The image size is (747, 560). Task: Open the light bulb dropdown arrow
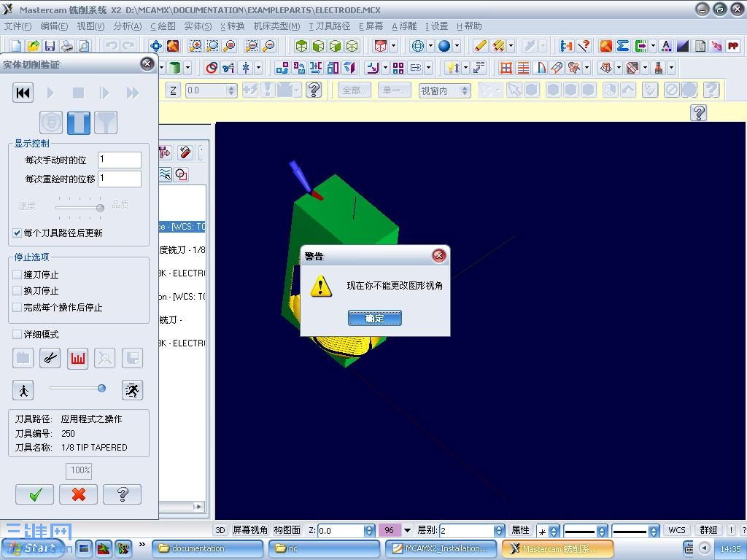pos(465,68)
